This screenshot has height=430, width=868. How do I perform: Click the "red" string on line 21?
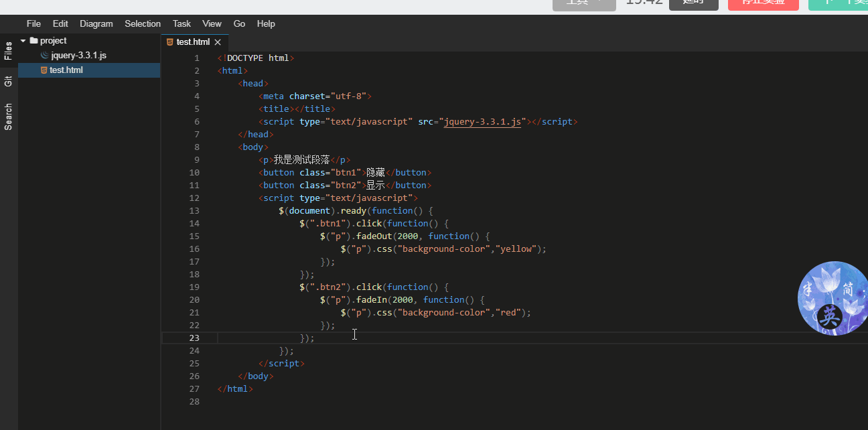508,313
